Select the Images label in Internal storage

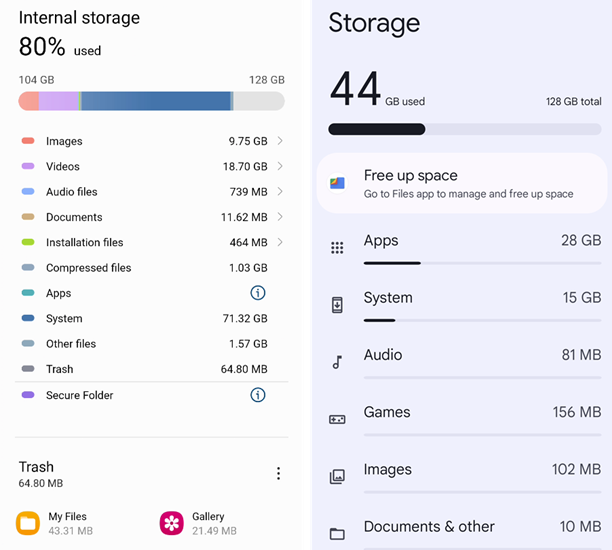[x=64, y=141]
